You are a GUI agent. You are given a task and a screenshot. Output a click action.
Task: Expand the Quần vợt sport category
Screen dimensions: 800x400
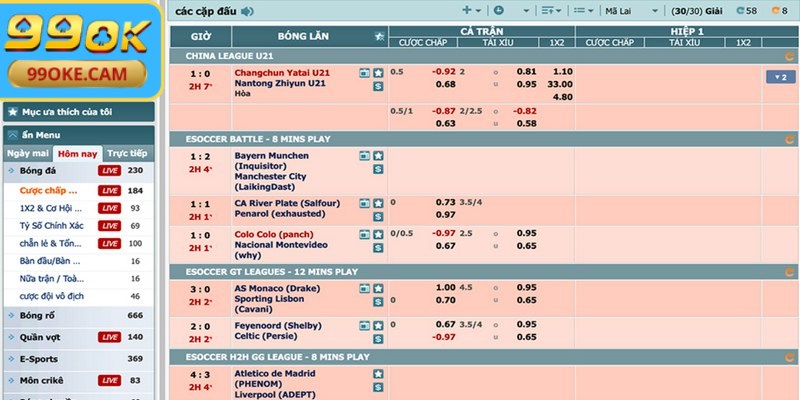[79, 337]
